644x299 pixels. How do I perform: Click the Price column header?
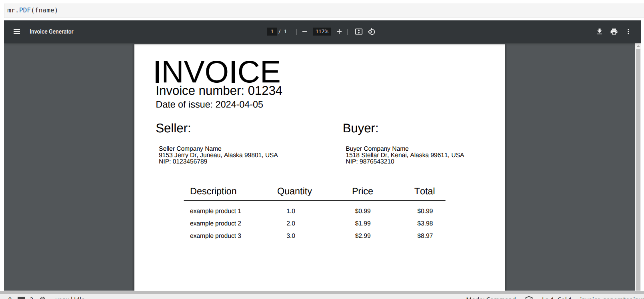pyautogui.click(x=362, y=191)
